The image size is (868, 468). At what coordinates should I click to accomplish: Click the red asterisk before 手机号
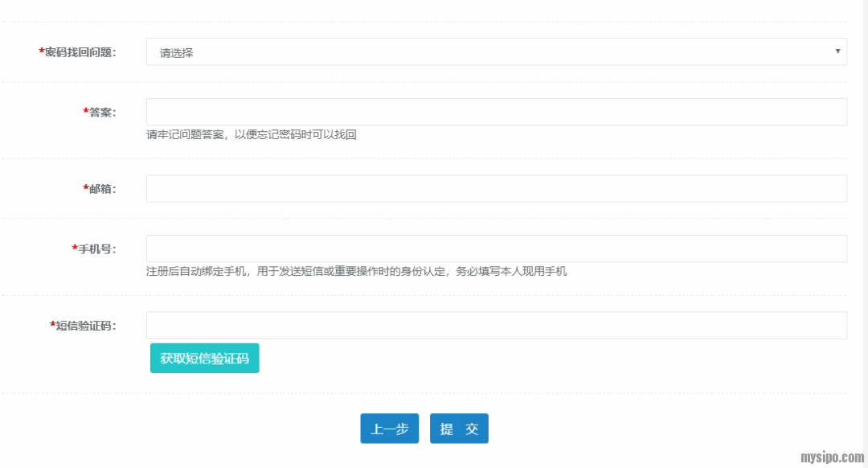coord(74,248)
